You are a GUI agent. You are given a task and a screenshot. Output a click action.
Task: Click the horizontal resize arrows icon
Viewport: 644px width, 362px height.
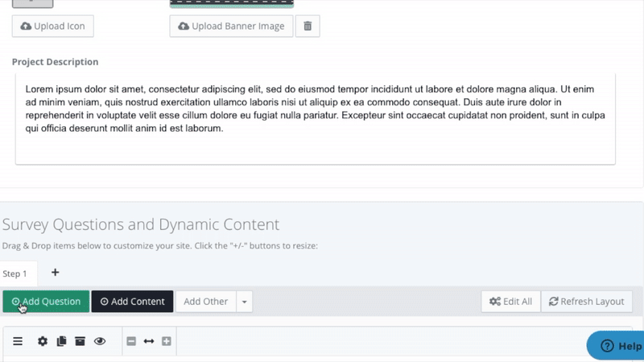[x=149, y=341]
